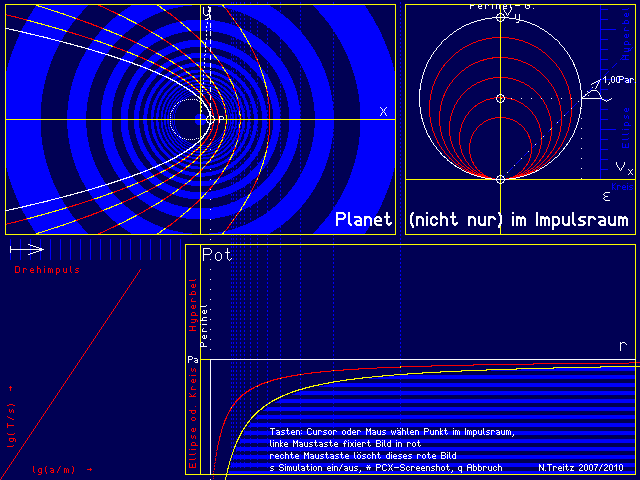The width and height of the screenshot is (640, 480).
Task: Click the center circle marker in the Impulsraum
Action: tap(501, 98)
